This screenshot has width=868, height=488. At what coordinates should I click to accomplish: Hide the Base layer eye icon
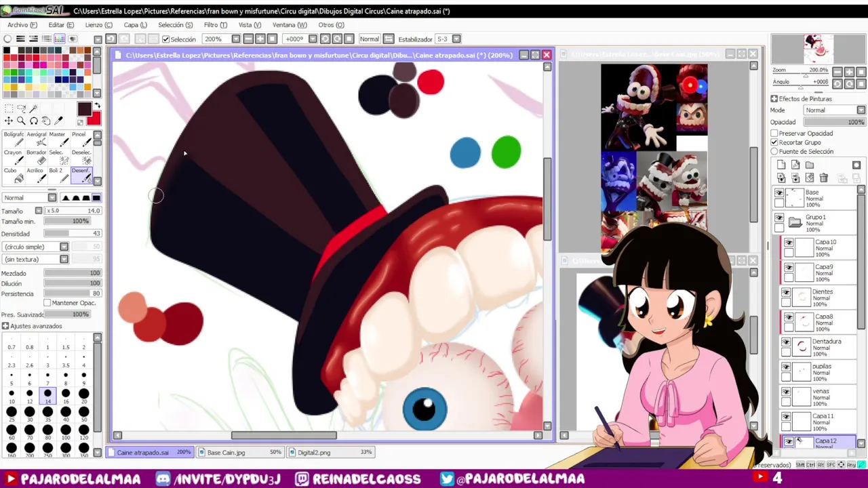(779, 193)
